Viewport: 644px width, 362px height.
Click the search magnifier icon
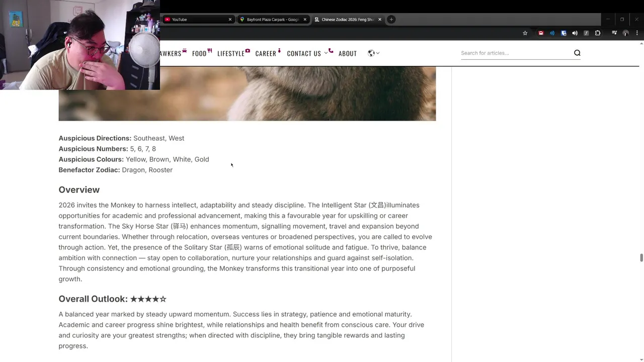577,53
